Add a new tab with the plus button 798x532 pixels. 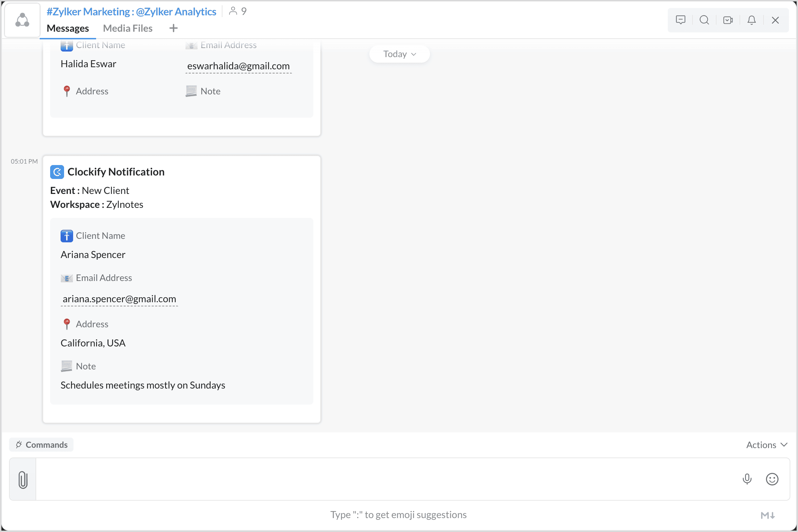pos(173,28)
